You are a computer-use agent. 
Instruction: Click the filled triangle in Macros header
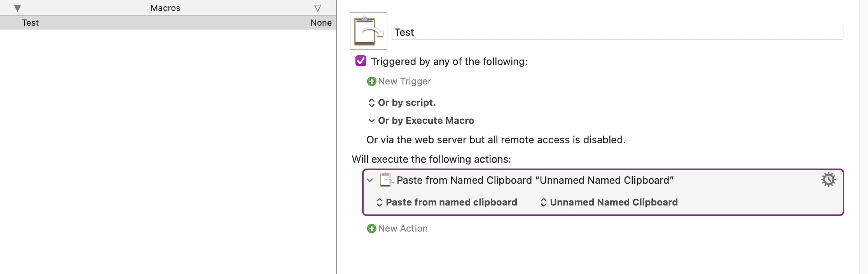[17, 8]
